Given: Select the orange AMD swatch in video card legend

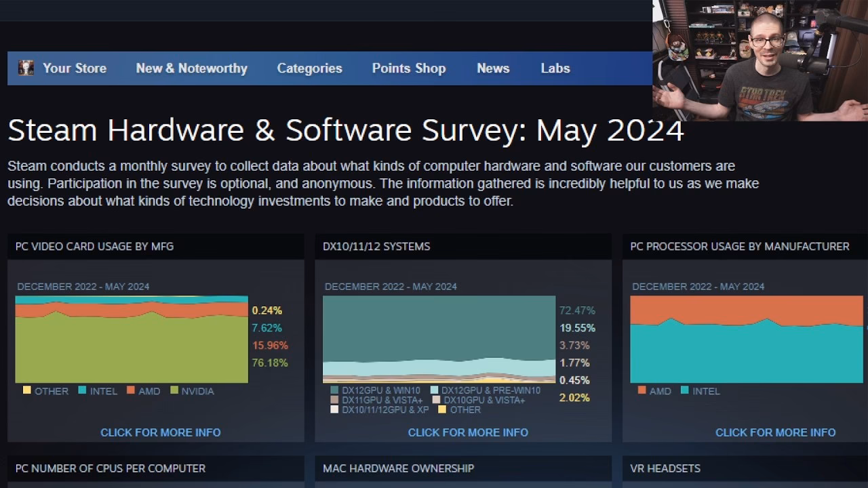Looking at the screenshot, I should click(x=131, y=390).
